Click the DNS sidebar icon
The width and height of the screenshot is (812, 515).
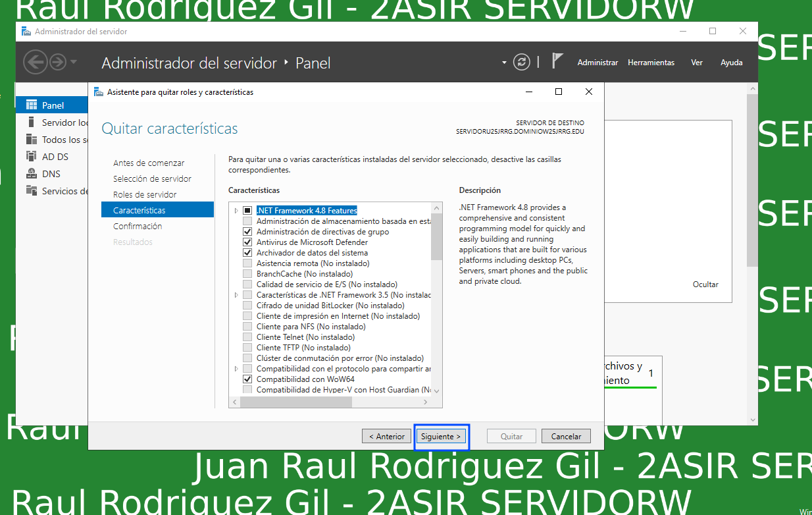[x=31, y=174]
